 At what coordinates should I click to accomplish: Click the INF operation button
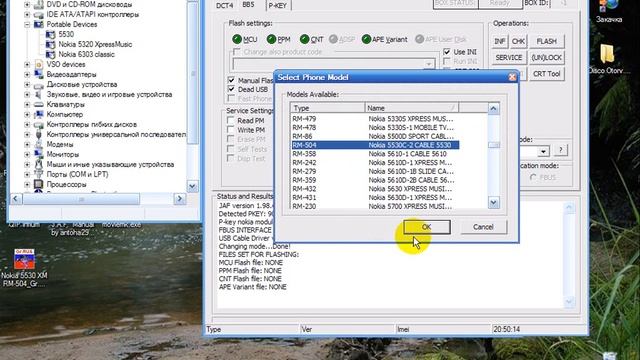500,41
